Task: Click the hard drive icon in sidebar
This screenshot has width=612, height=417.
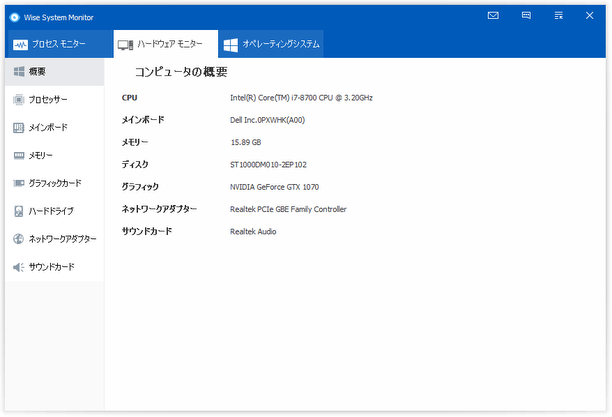Action: (18, 211)
